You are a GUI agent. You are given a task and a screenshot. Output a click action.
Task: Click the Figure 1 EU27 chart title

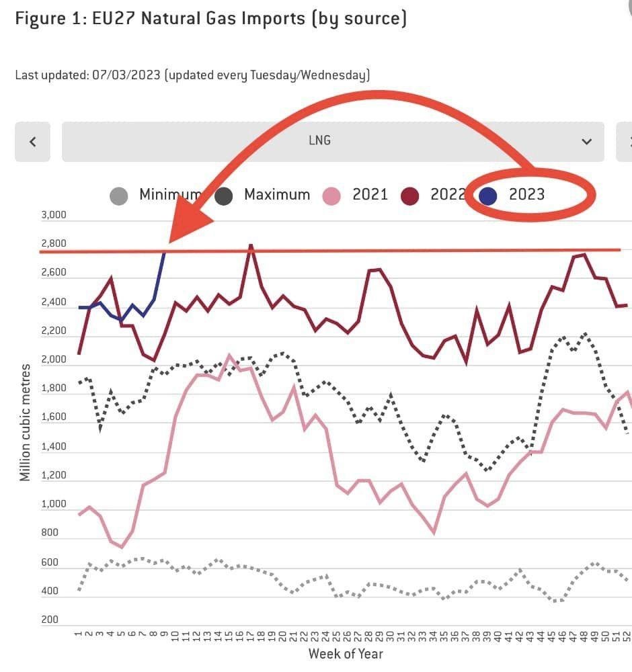(210, 18)
